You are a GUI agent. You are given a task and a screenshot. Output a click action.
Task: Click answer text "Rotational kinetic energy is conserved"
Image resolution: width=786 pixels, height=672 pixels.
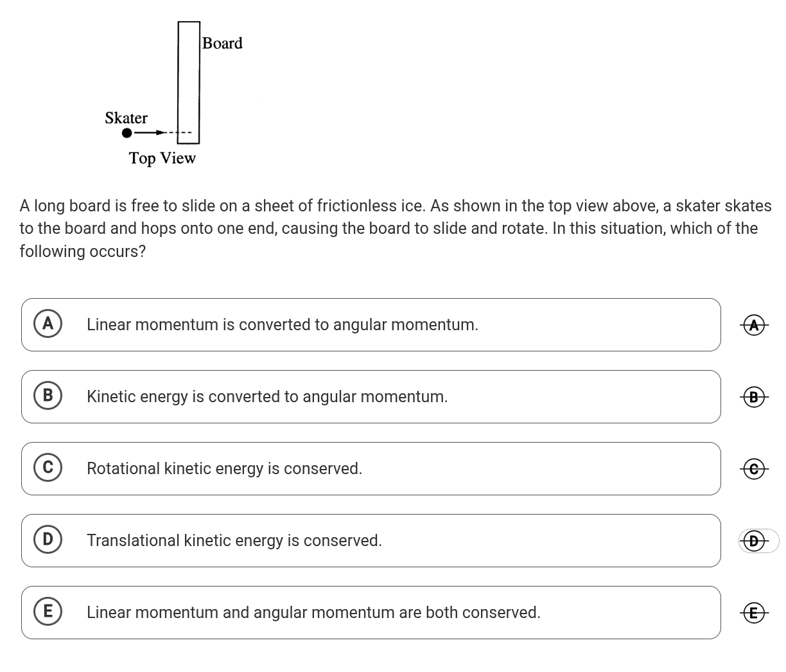point(224,468)
